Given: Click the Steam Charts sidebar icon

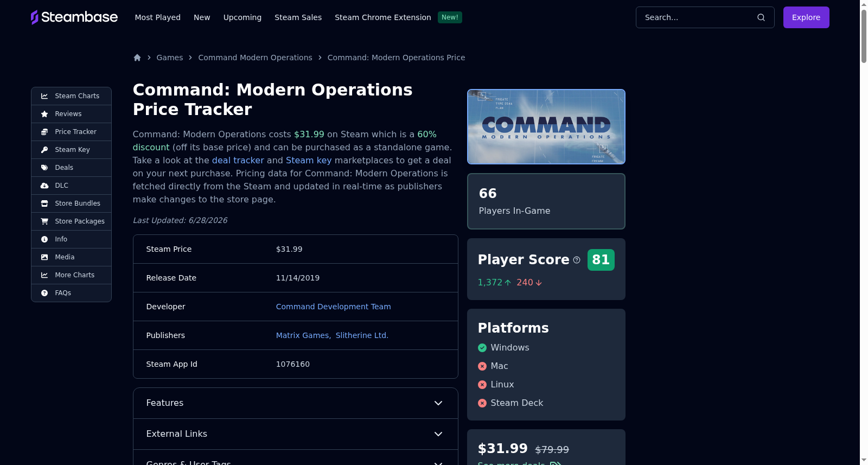Looking at the screenshot, I should pyautogui.click(x=44, y=96).
